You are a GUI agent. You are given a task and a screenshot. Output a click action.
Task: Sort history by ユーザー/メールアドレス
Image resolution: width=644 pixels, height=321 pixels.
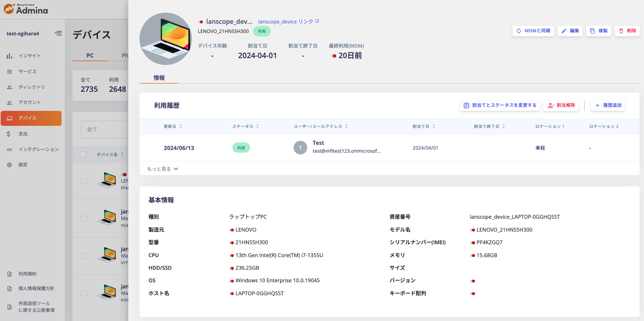[x=321, y=127]
